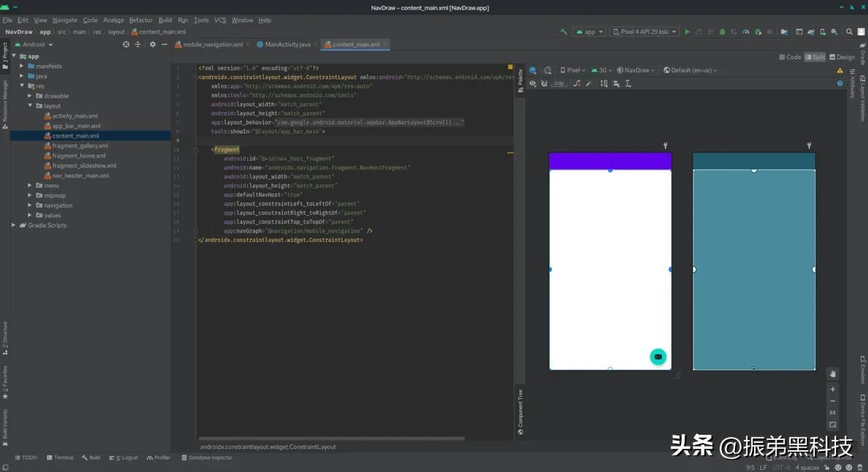868x472 pixels.
Task: Click the Attach Debugger to process icon
Action: point(757,31)
